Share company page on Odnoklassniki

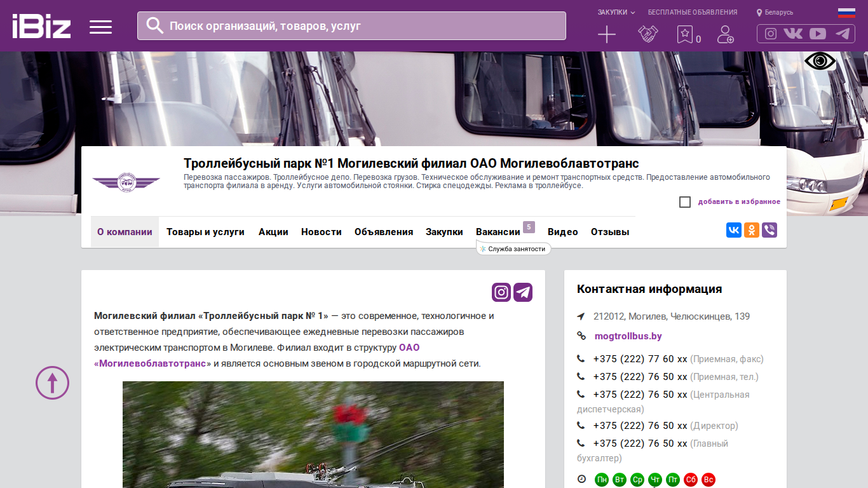(x=752, y=230)
